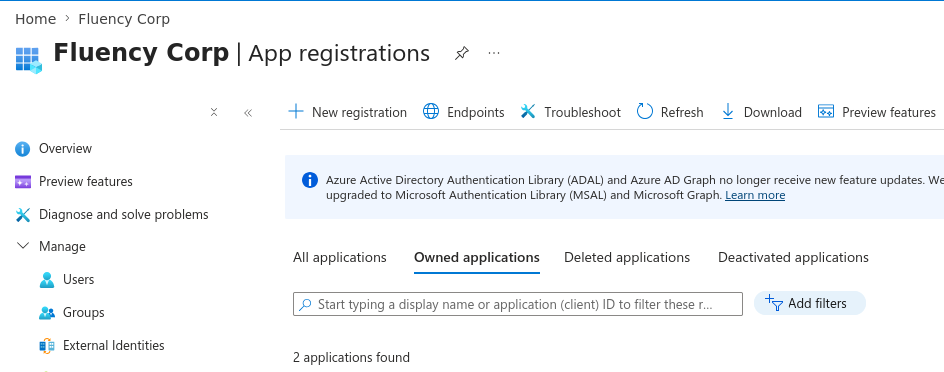Click the Download arrow icon
This screenshot has width=944, height=372.
click(727, 111)
